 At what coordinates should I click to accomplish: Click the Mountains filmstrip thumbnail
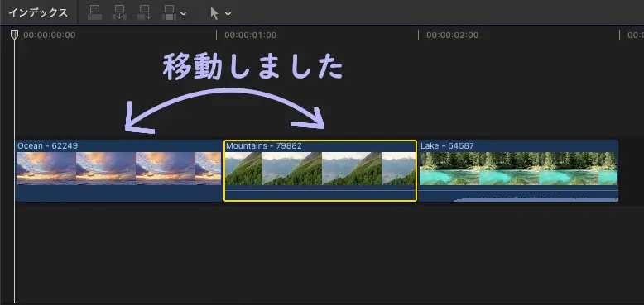click(320, 169)
